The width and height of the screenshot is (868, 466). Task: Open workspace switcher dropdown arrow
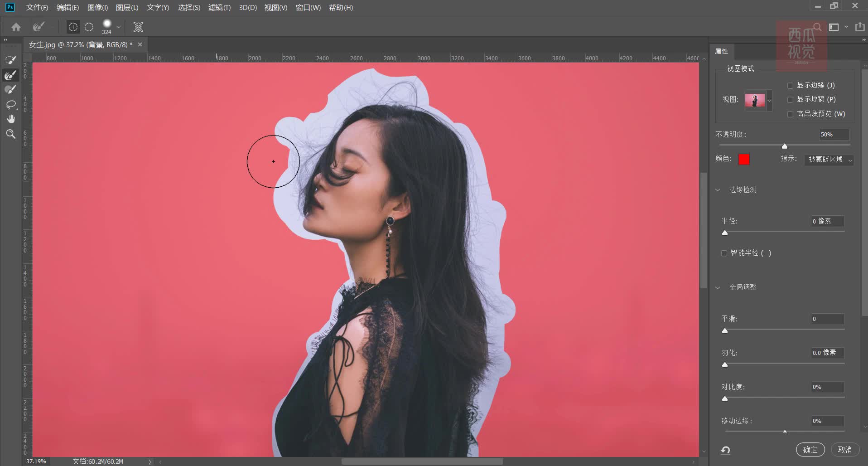pyautogui.click(x=846, y=27)
